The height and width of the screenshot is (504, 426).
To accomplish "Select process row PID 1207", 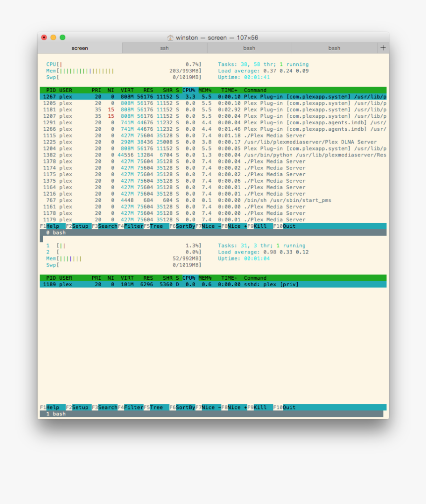I will pos(213,116).
